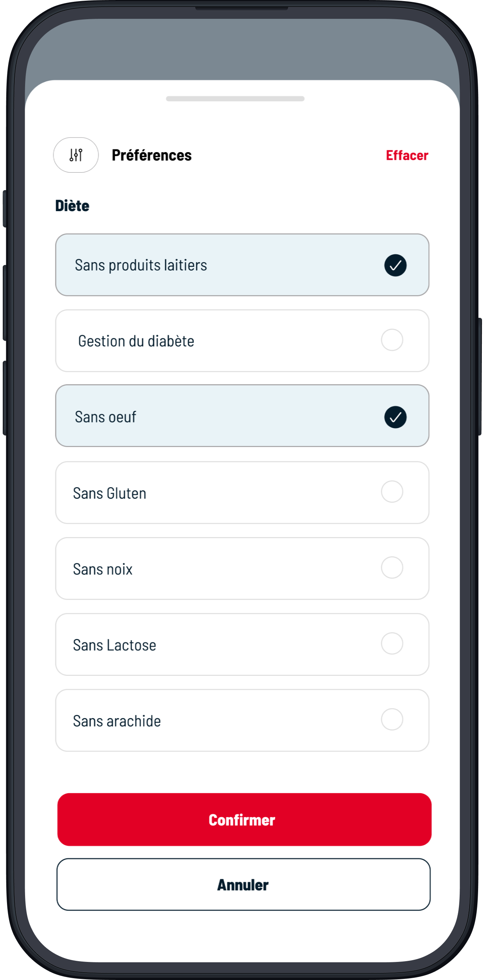
Task: Tap the dimmed backdrop above the sheet
Action: point(242,49)
